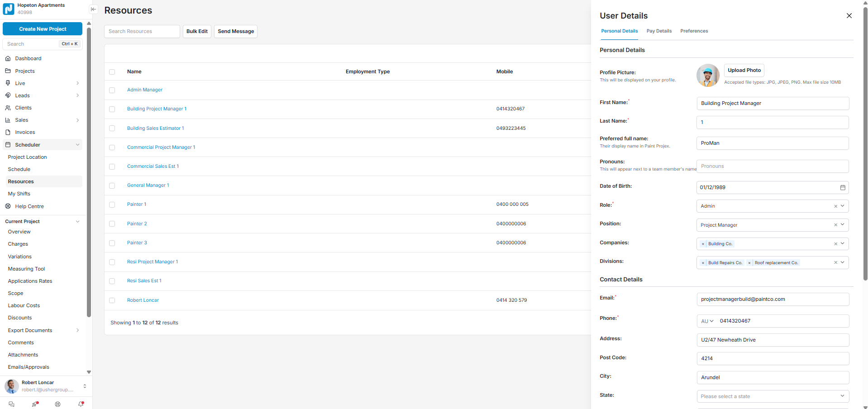Select the Painter 2 row checkbox
The image size is (868, 409).
click(112, 224)
